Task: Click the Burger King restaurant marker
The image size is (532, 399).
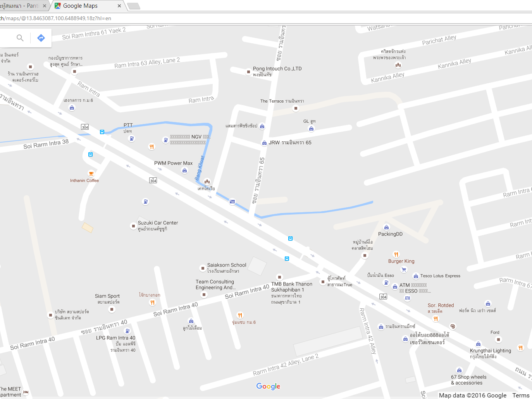Action: pyautogui.click(x=396, y=255)
